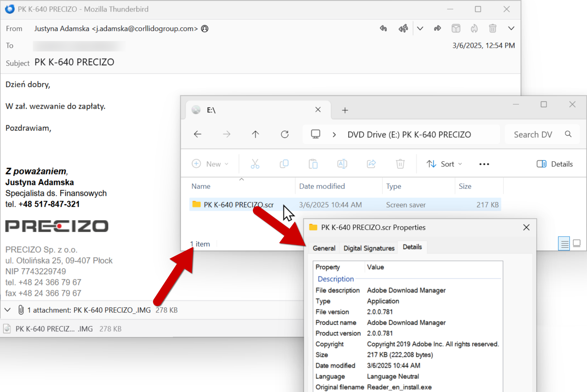The height and width of the screenshot is (392, 587).
Task: Open the reply options dropdown arrow
Action: [x=420, y=29]
